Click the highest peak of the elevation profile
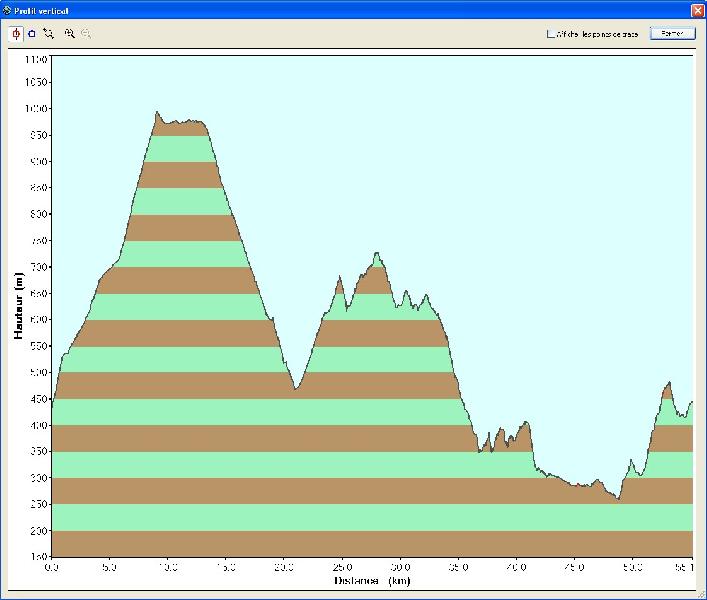The width and height of the screenshot is (707, 600). pyautogui.click(x=157, y=113)
